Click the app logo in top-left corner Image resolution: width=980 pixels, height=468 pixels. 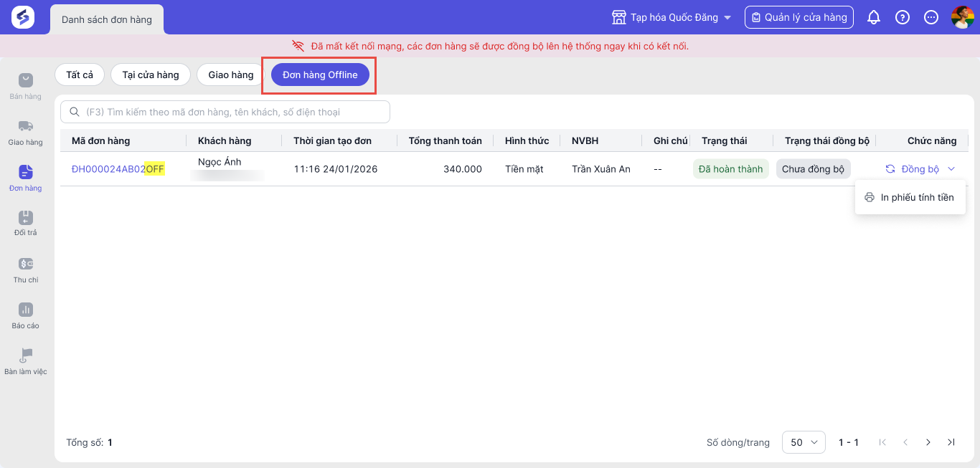[23, 17]
